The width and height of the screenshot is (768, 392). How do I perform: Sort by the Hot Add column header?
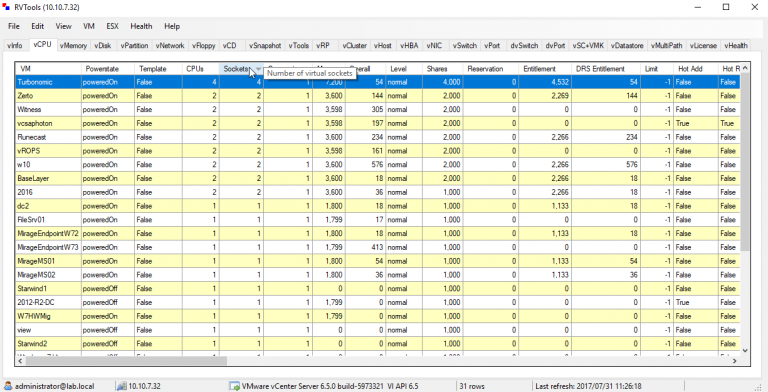pos(696,69)
